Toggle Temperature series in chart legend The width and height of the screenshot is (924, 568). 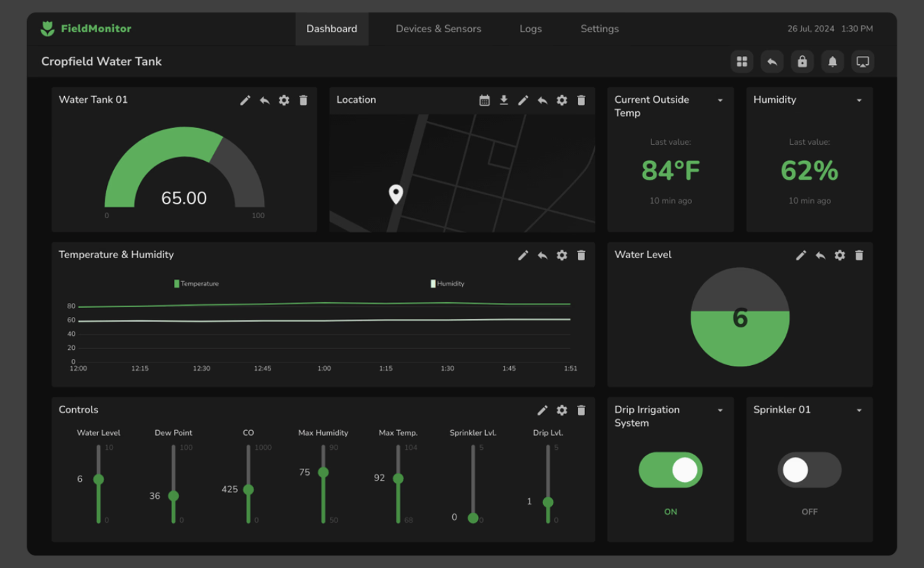pyautogui.click(x=196, y=283)
